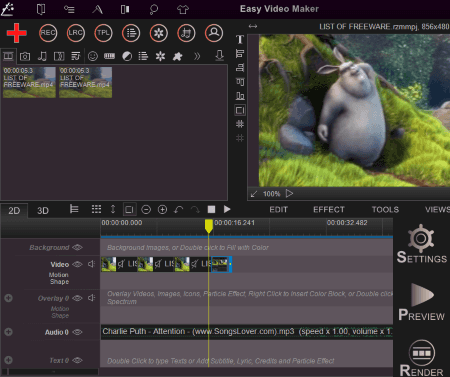Open the REC recording button
Image resolution: width=450 pixels, height=377 pixels.
[48, 33]
